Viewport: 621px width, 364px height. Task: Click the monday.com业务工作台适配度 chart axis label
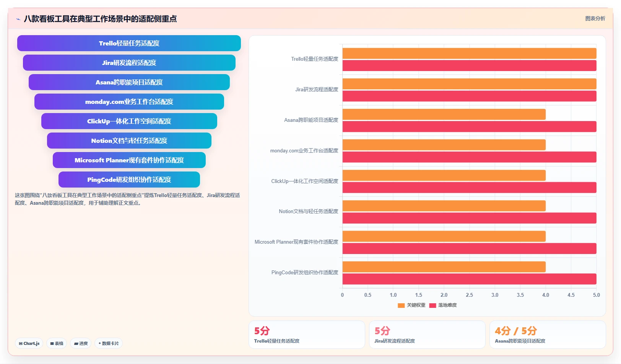tap(304, 151)
